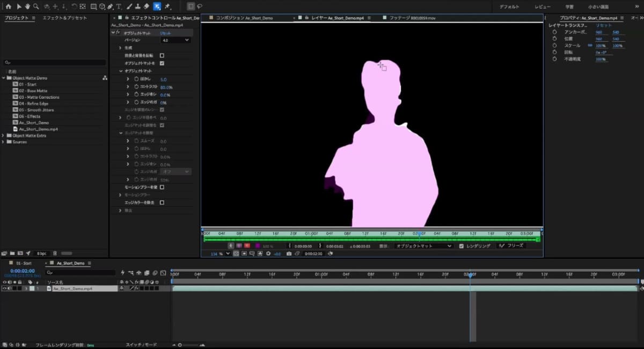Switch to フッテージ B0010059.mov tab
This screenshot has height=349, width=644.
[413, 18]
